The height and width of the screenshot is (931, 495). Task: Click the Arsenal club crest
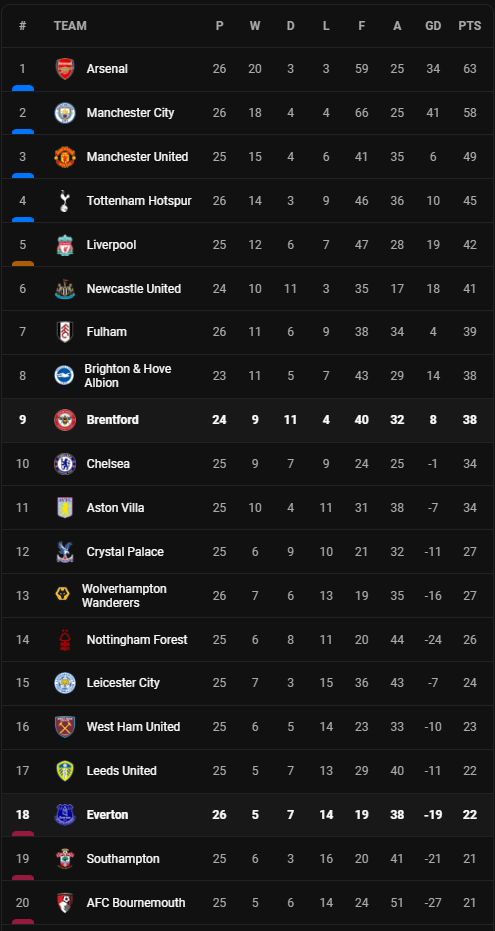(65, 69)
